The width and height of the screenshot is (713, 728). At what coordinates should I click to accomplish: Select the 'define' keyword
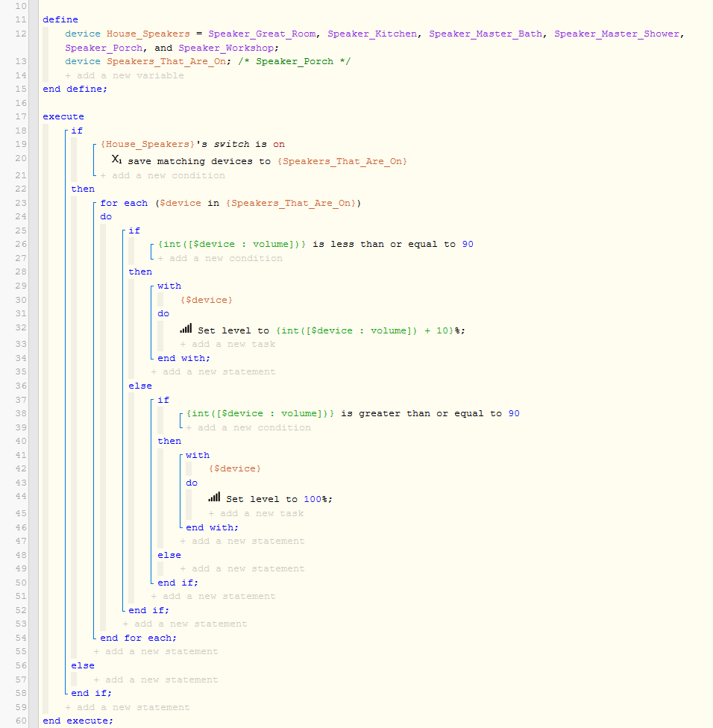pos(60,19)
